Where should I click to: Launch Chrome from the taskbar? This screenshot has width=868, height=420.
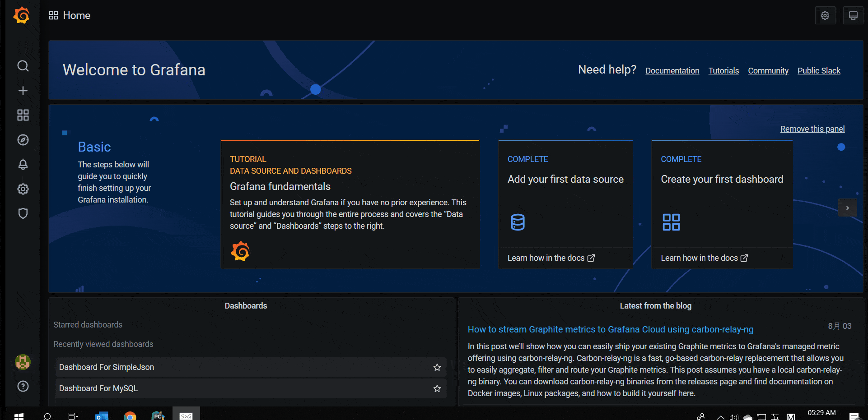pos(130,415)
